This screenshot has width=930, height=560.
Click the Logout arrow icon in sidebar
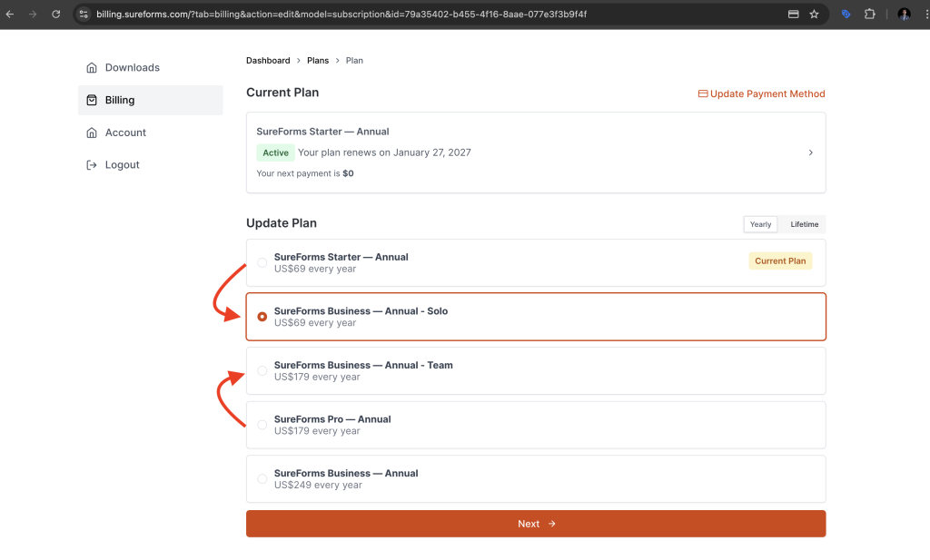[x=92, y=165]
